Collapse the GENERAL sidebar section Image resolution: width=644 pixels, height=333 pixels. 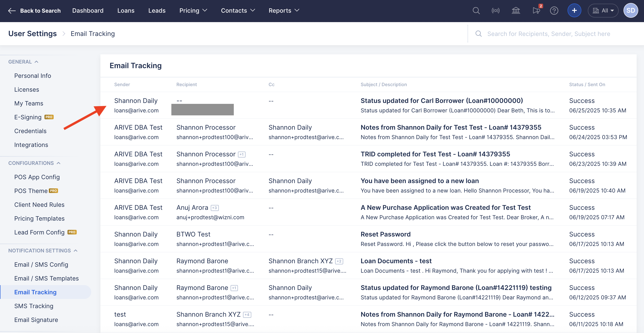36,62
